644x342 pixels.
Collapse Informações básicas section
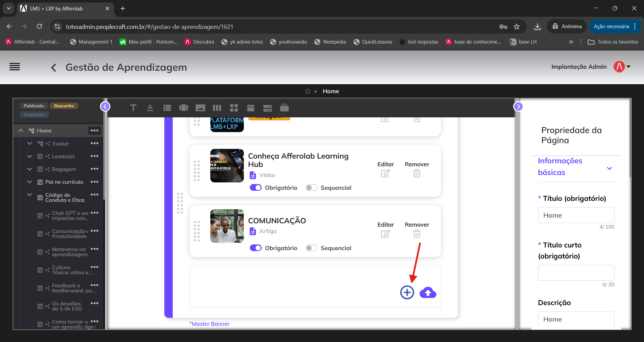[x=609, y=168]
